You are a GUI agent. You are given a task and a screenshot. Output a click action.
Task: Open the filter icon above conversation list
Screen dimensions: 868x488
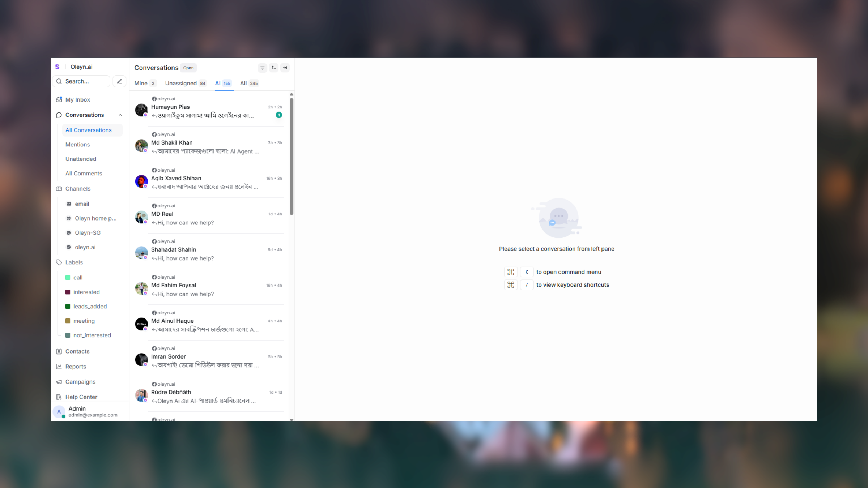click(x=262, y=68)
